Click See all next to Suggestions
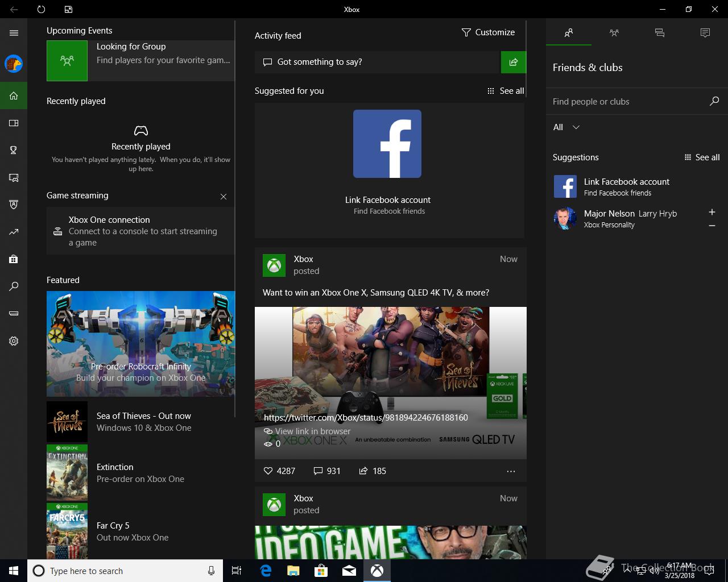This screenshot has height=582, width=728. pyautogui.click(x=702, y=157)
